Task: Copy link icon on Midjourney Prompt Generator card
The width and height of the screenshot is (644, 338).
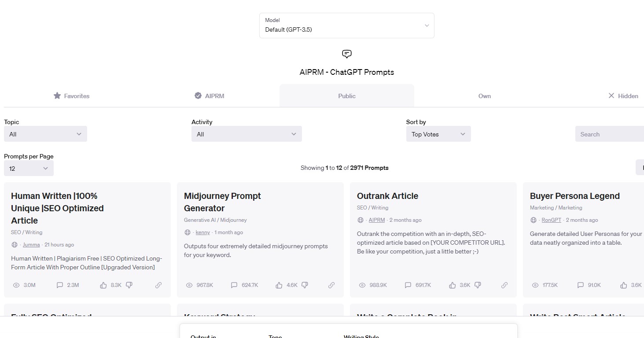Action: pos(331,285)
